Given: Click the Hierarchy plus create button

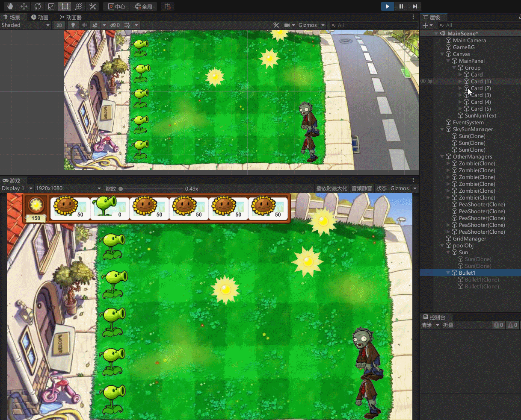Looking at the screenshot, I should click(x=425, y=25).
